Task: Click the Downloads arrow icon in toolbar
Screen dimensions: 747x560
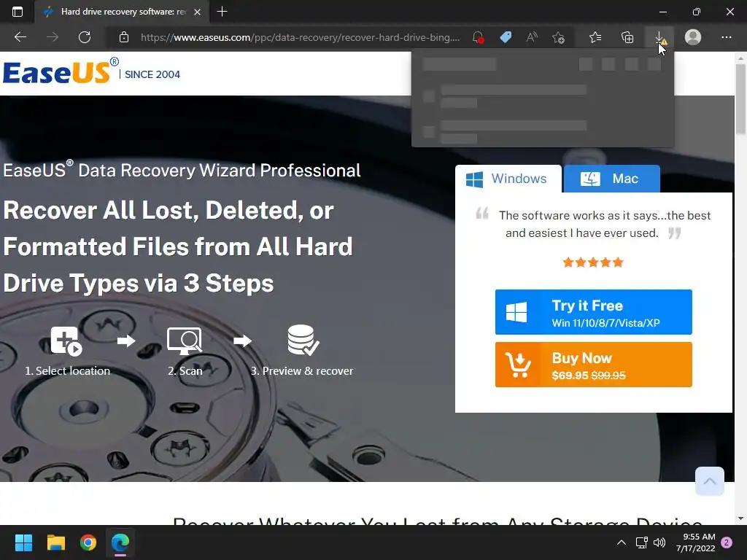Action: pyautogui.click(x=659, y=37)
